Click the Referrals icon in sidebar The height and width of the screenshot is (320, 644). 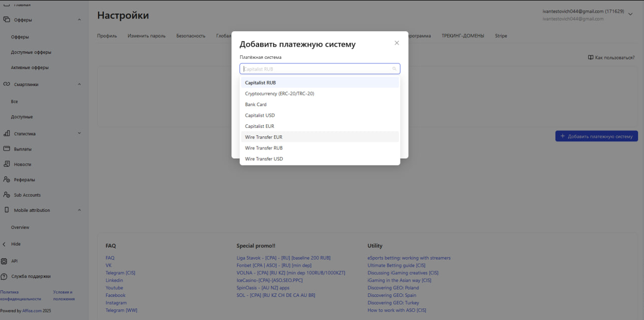[7, 180]
